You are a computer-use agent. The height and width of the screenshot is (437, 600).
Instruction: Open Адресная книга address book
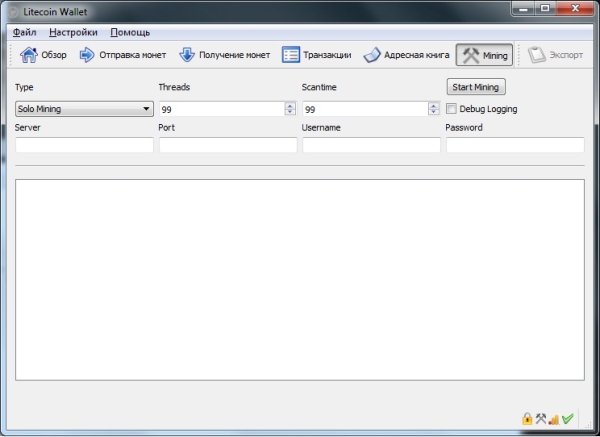click(x=406, y=55)
